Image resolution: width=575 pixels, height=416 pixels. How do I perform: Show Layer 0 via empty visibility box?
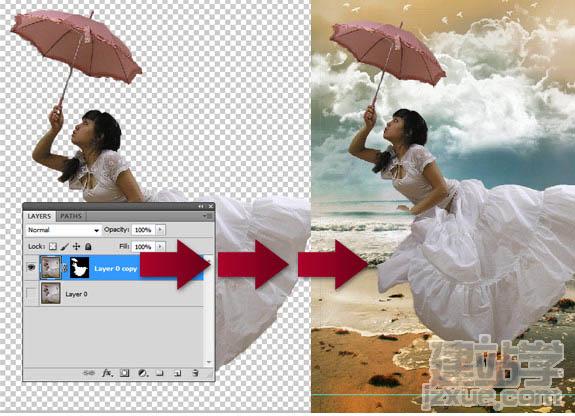(31, 294)
